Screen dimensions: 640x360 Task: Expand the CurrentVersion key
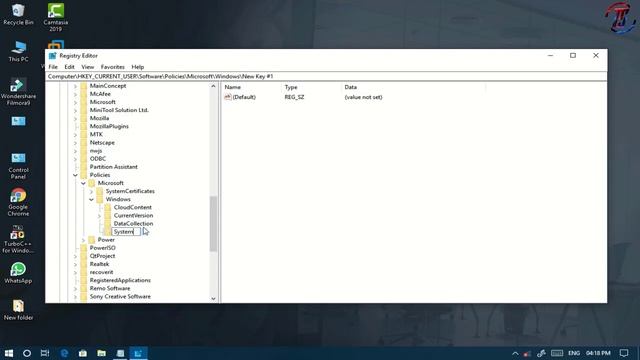click(100, 216)
